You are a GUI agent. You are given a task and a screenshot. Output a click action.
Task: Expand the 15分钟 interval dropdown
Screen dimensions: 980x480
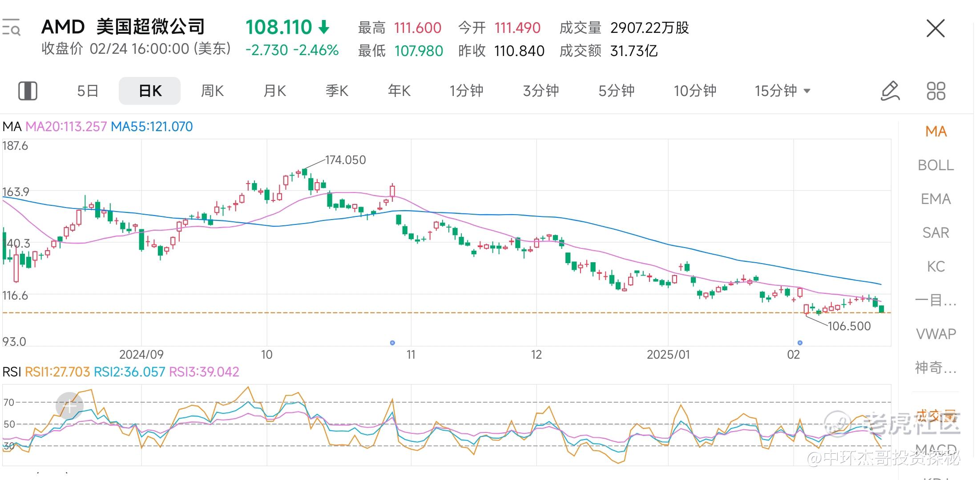pyautogui.click(x=782, y=91)
